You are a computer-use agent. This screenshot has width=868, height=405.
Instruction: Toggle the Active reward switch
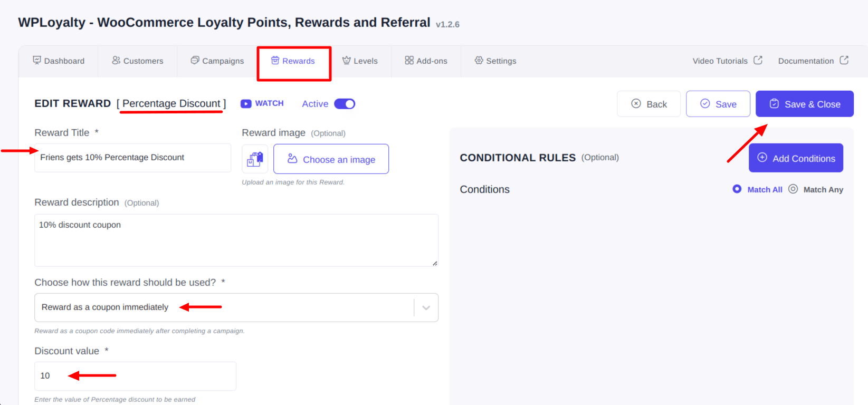click(345, 104)
